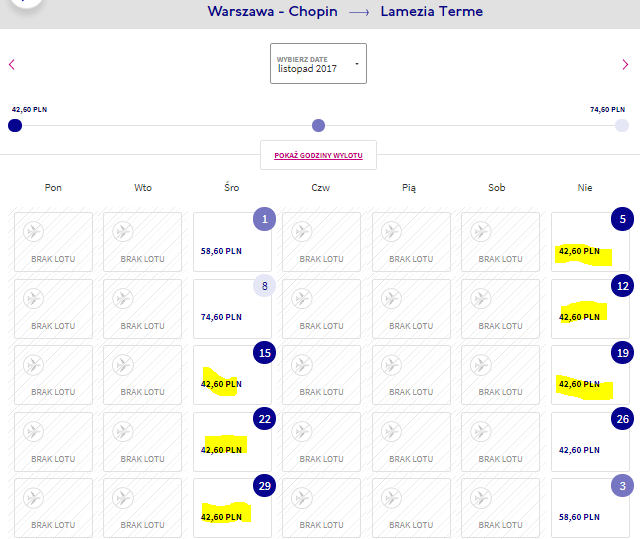
Task: Click the no-flight plane icon in first Monday cell
Action: (33, 231)
